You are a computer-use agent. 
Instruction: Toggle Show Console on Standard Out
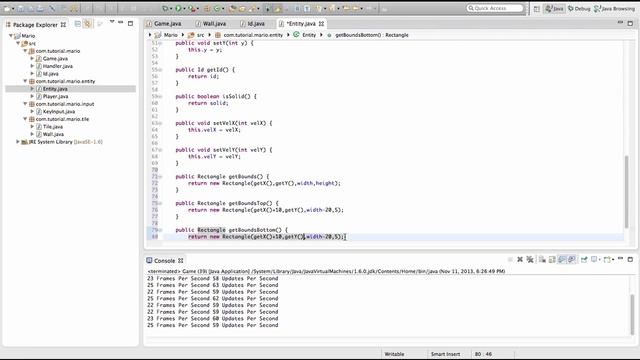tap(562, 260)
